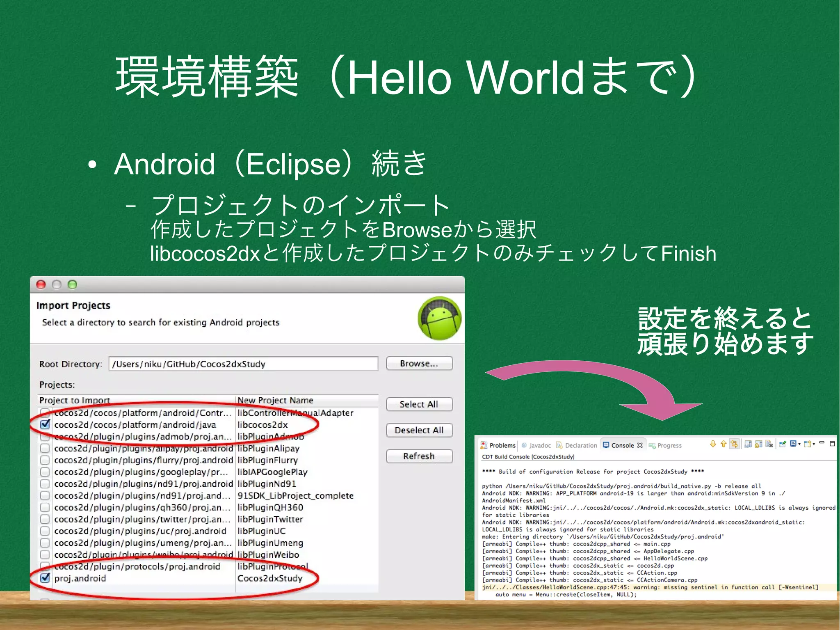Select the Cocos2dxStudy project name cell

270,578
